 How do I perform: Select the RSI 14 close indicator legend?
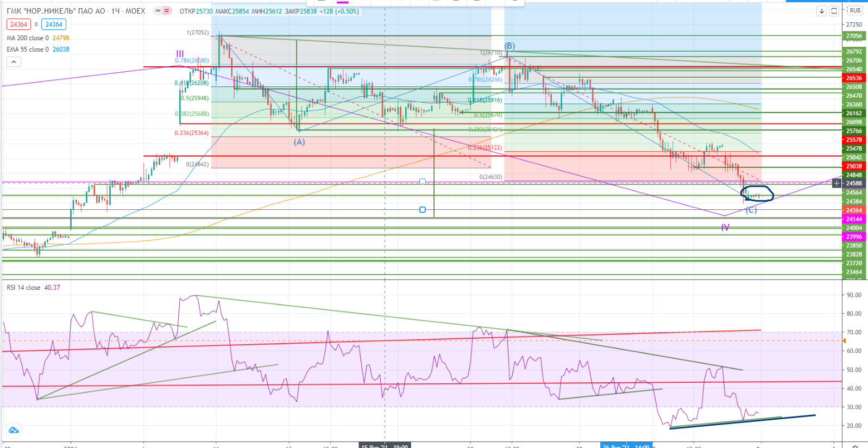23,288
